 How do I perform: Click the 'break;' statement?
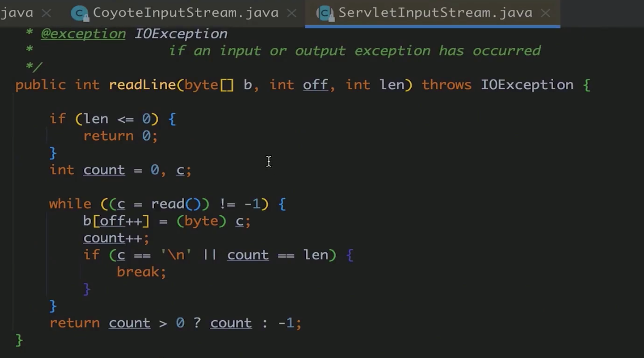(142, 272)
